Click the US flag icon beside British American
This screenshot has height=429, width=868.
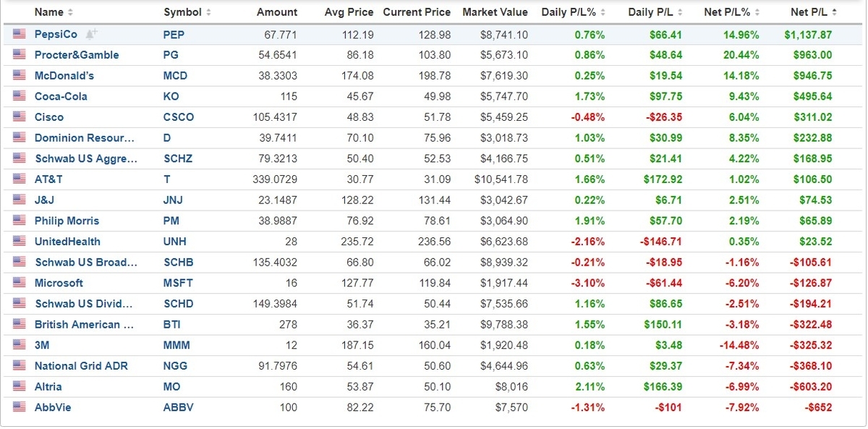pos(19,325)
